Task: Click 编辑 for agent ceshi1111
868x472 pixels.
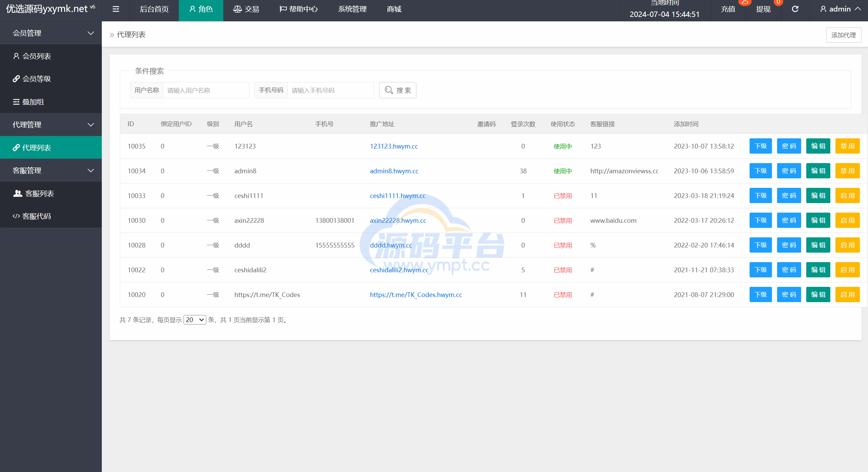Action: pyautogui.click(x=818, y=196)
